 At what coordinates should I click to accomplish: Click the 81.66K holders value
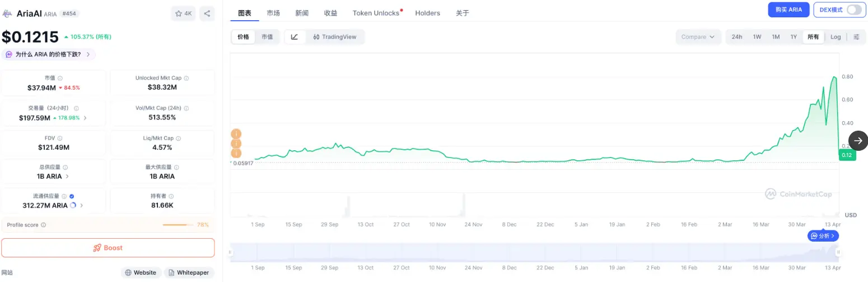click(x=162, y=206)
